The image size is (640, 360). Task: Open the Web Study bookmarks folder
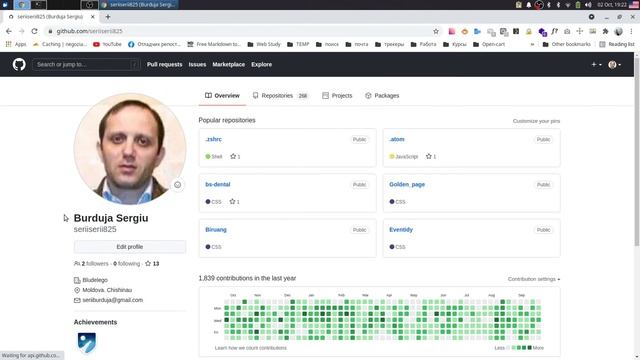coord(264,44)
